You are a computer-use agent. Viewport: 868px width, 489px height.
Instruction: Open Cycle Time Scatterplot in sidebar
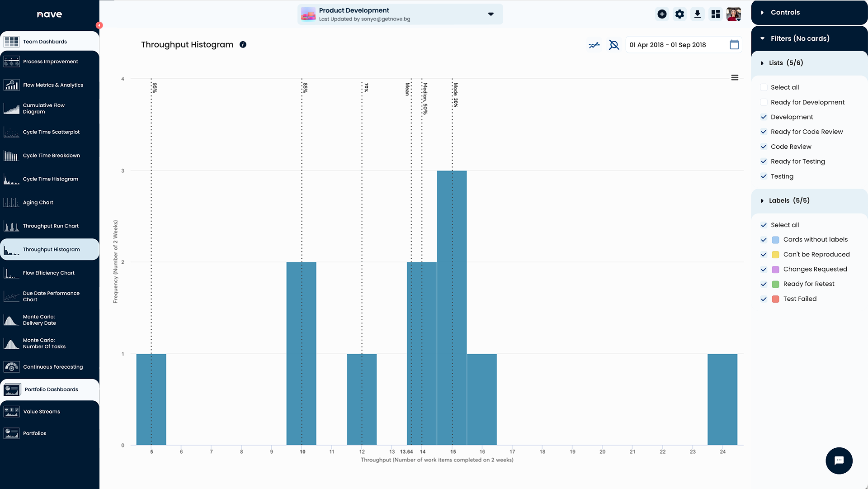51,132
